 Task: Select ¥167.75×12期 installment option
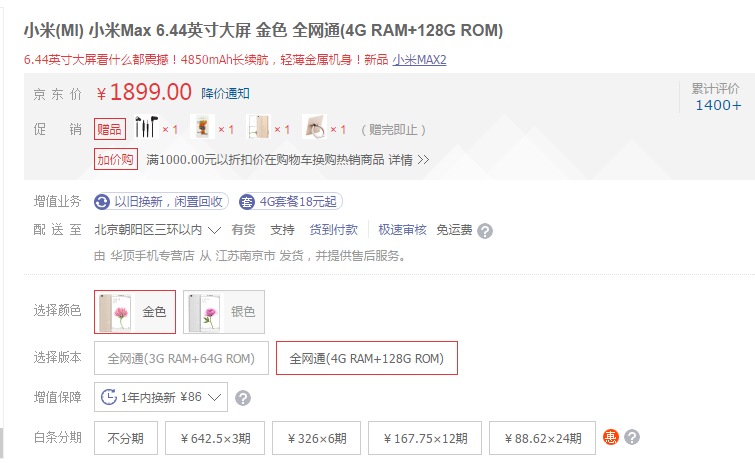(x=425, y=438)
